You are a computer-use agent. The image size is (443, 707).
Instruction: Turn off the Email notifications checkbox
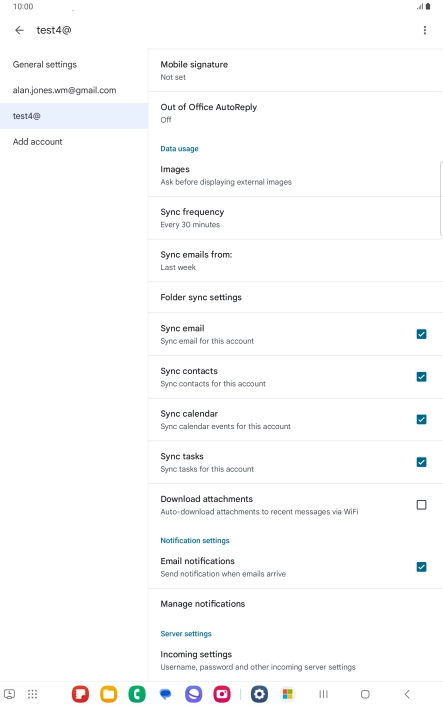click(x=421, y=567)
